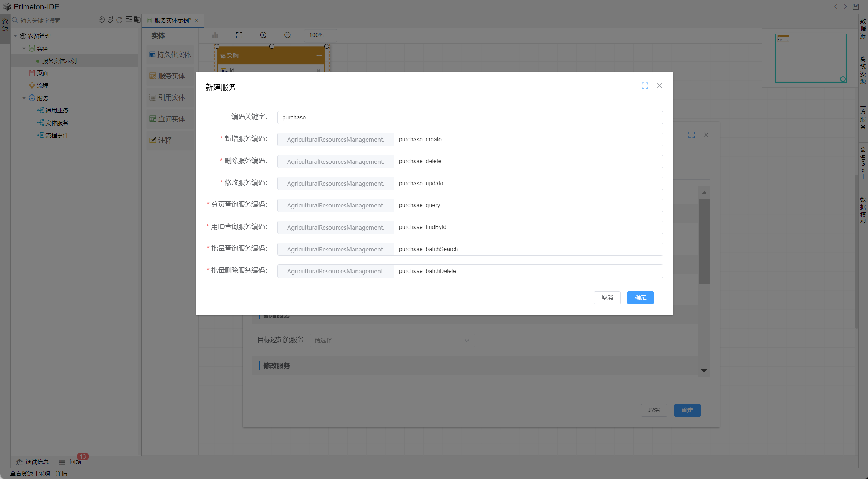Open the 问题 tab at bottom
The image size is (868, 479).
pyautogui.click(x=75, y=462)
